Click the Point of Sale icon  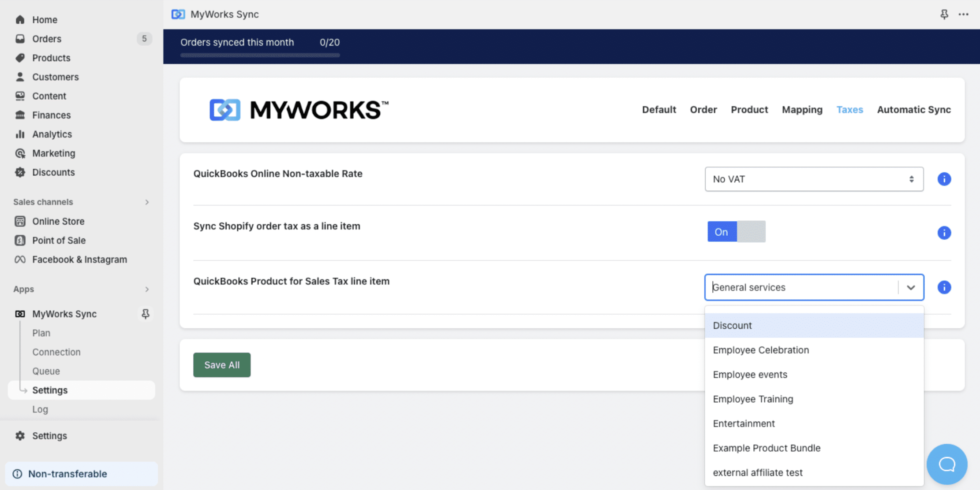point(20,240)
